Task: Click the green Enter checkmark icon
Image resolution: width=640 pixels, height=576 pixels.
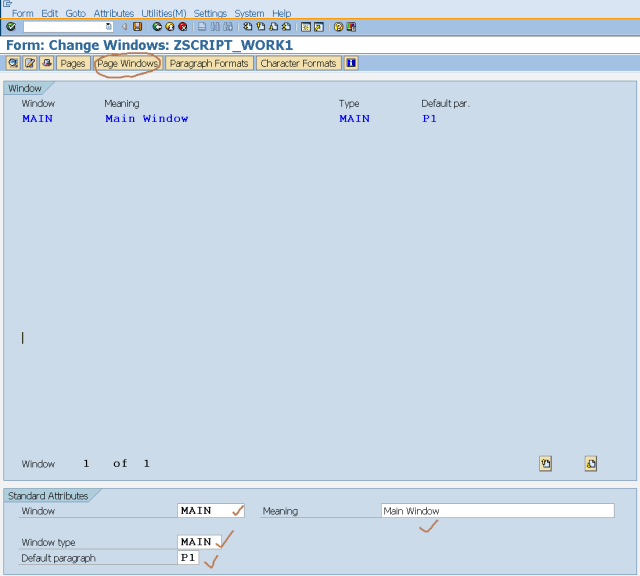Action: 11,27
